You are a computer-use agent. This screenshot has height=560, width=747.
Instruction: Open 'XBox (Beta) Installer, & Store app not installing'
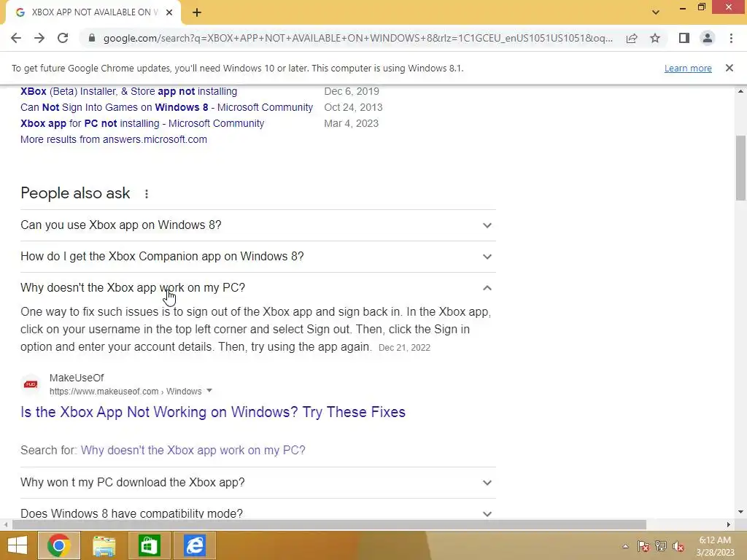128,91
